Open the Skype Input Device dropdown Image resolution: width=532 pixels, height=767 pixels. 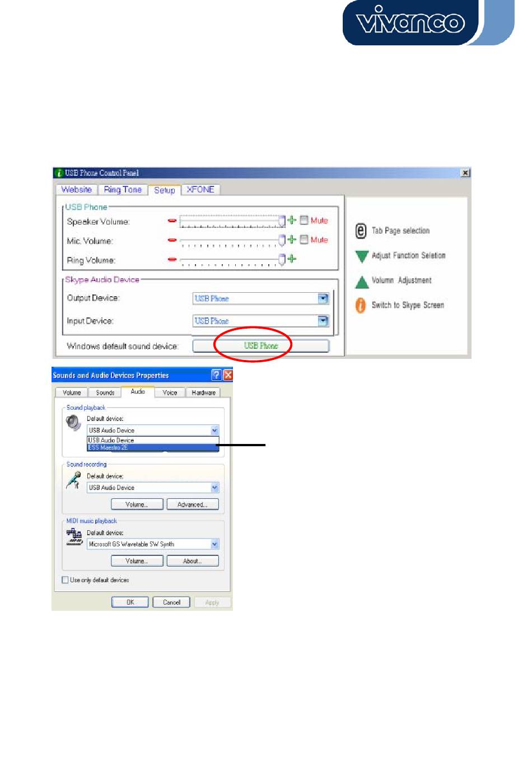(x=323, y=321)
